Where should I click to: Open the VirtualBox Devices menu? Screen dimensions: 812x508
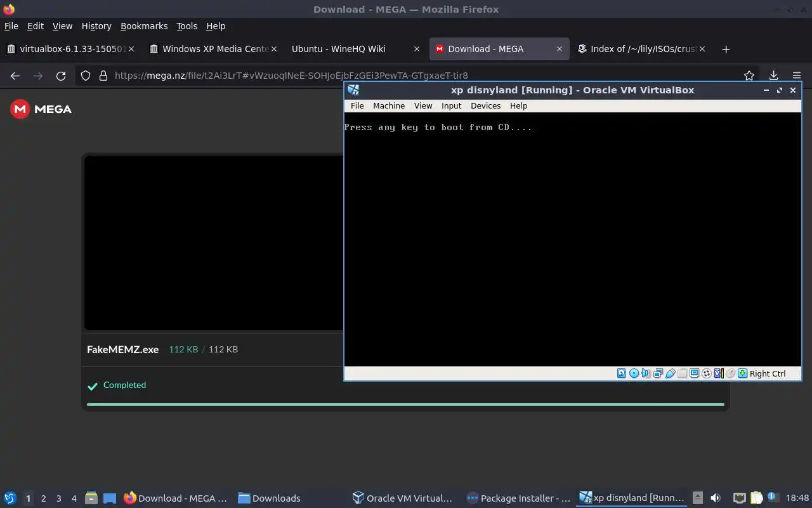[x=485, y=106]
